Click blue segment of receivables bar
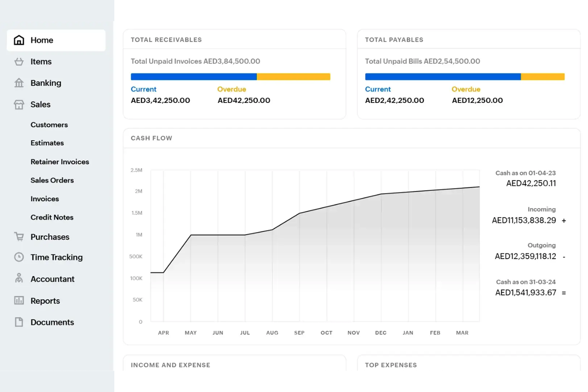This screenshot has height=392, width=588. [194, 77]
